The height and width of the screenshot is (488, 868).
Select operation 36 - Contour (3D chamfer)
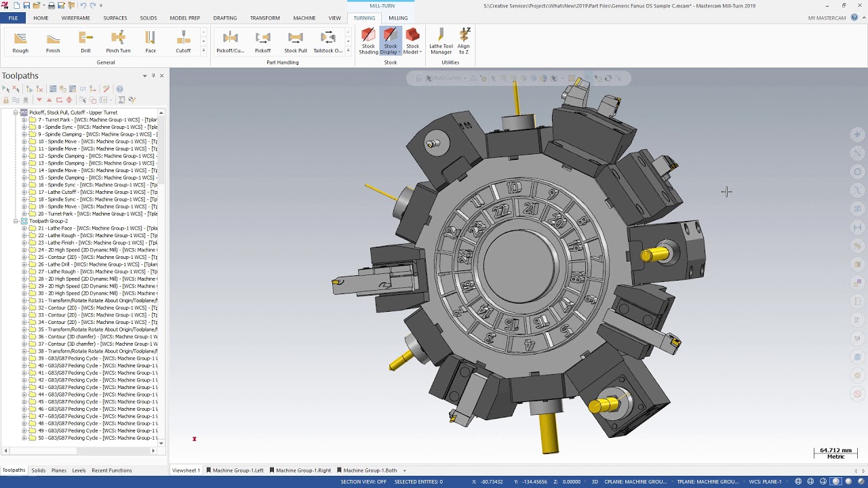coord(94,337)
